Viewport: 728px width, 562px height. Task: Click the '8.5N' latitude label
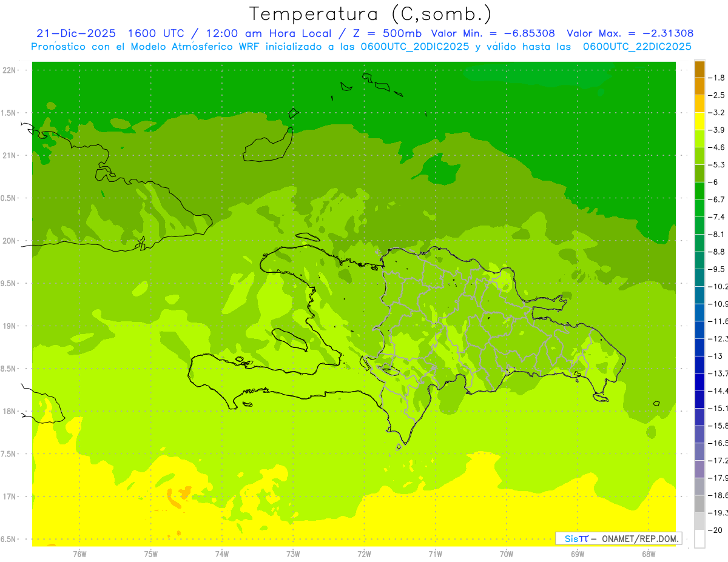(9, 369)
